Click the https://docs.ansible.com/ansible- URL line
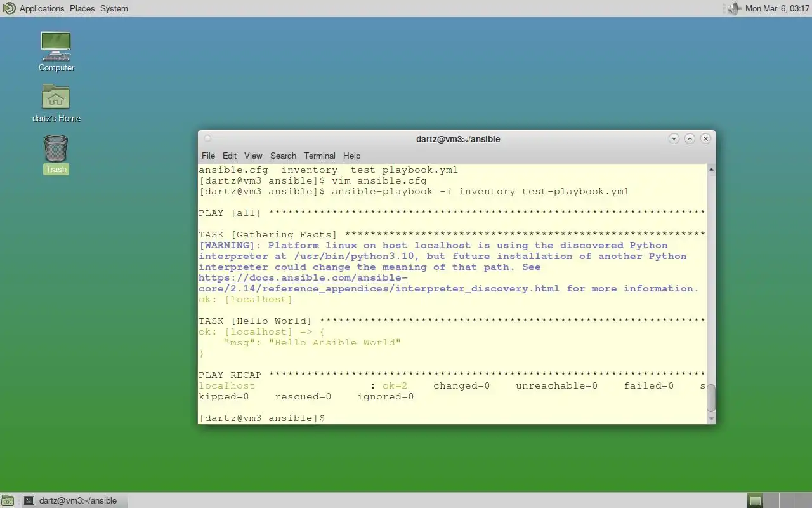This screenshot has width=812, height=508. 303,277
